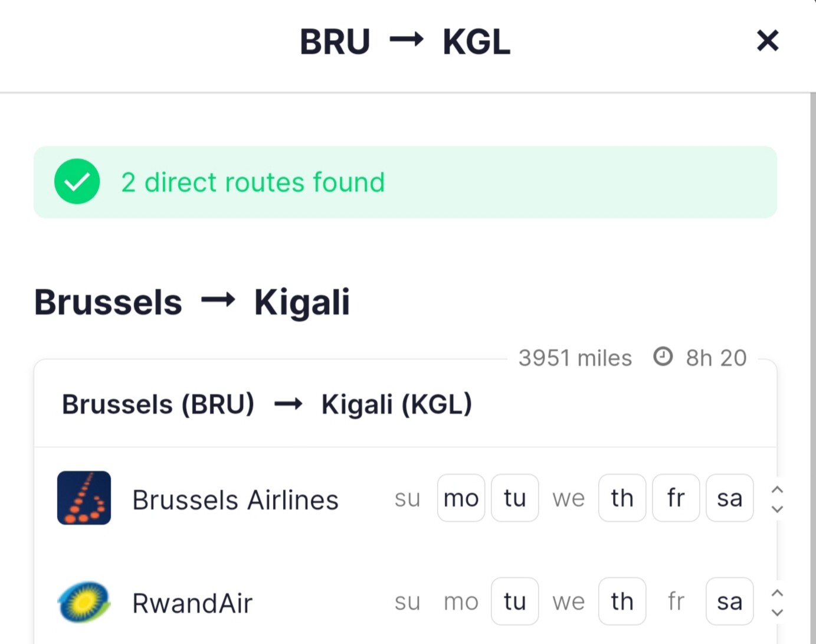Click the arrow icon in BRU KGL header
This screenshot has width=816, height=644.
click(x=407, y=40)
